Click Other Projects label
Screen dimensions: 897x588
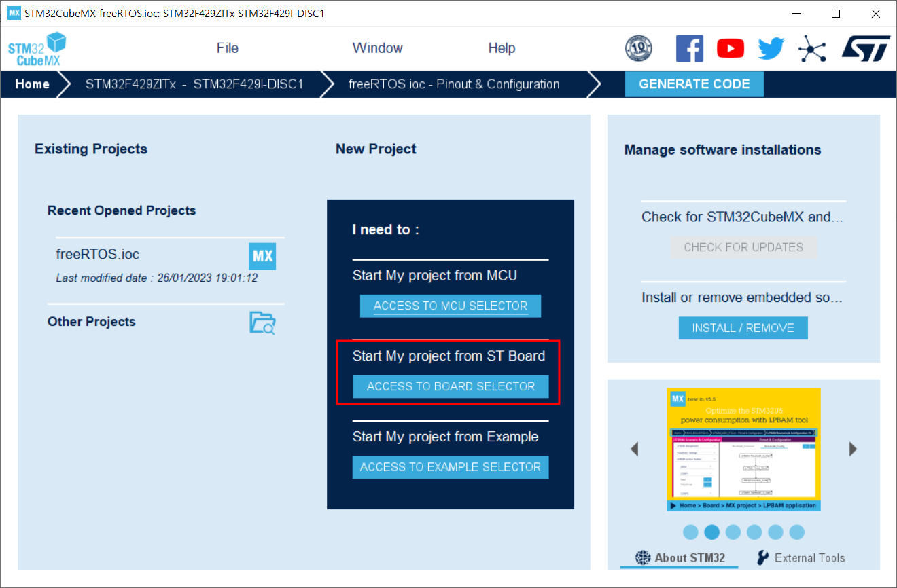click(x=92, y=322)
